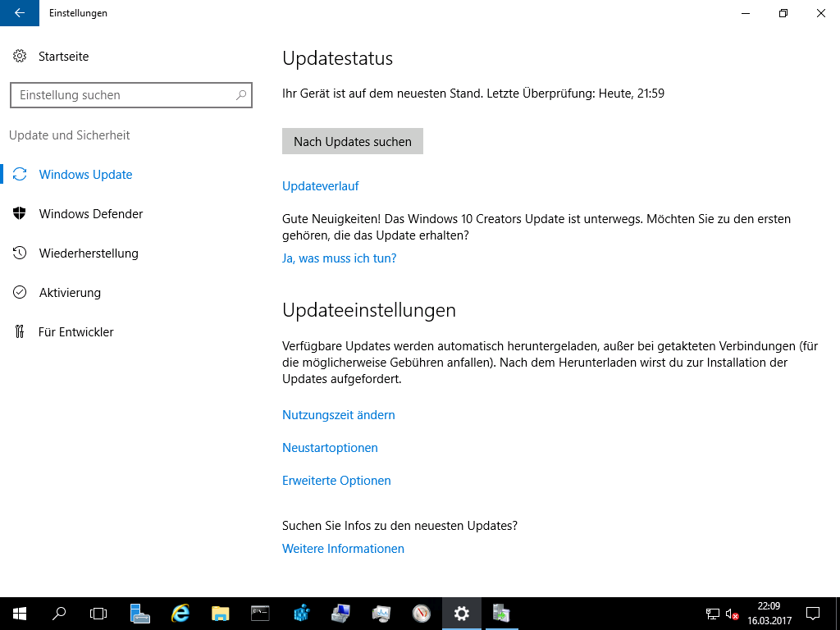Open Für Entwickler settings page
840x630 pixels.
point(75,332)
